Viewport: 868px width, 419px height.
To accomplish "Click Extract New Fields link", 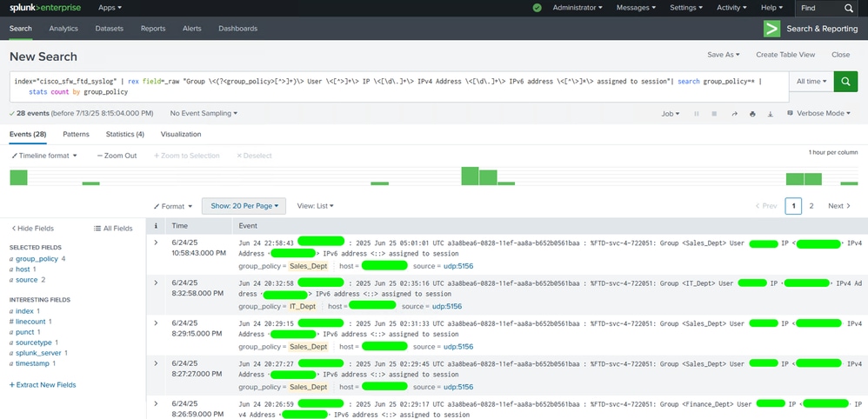I will click(43, 385).
